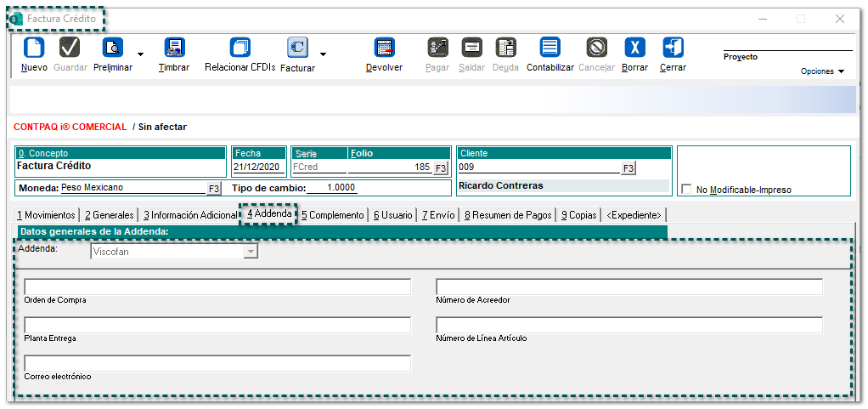Screen dimensions: 868x409
Task: Click the Orden de Compra field
Action: 217,287
